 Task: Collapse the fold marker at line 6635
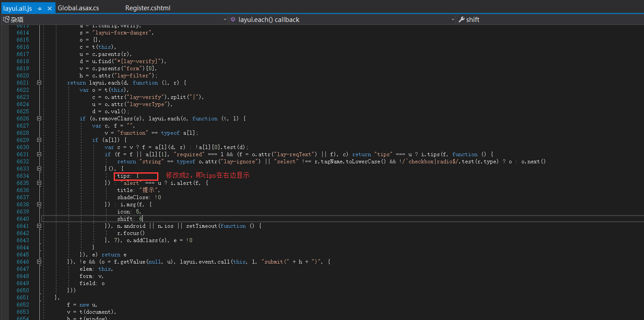click(x=39, y=183)
